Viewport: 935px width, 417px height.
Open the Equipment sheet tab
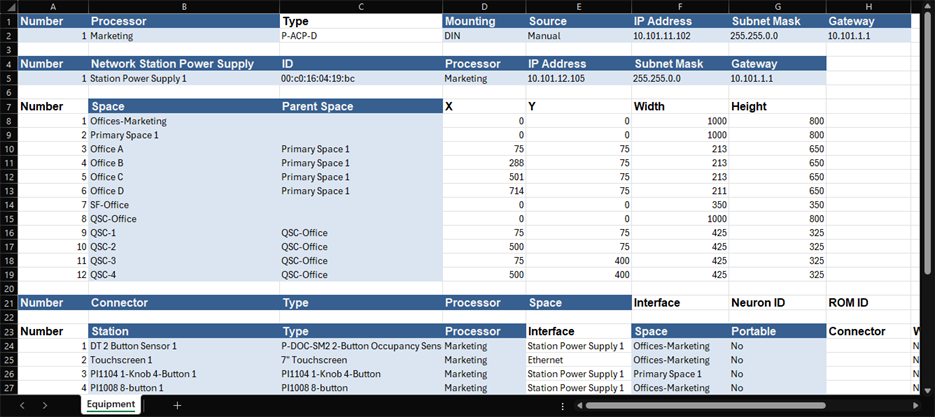tap(110, 405)
